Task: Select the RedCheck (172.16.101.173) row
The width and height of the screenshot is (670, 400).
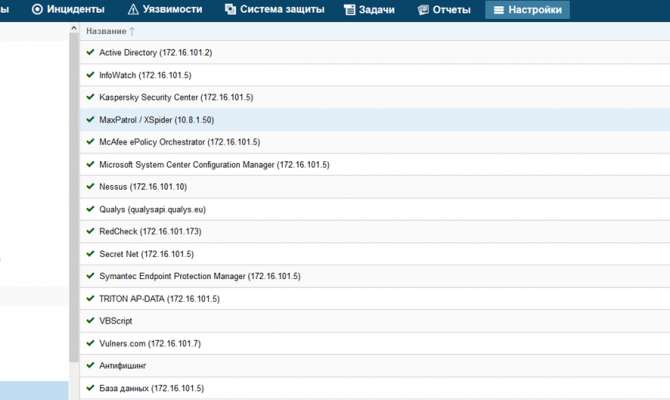Action: click(x=375, y=232)
